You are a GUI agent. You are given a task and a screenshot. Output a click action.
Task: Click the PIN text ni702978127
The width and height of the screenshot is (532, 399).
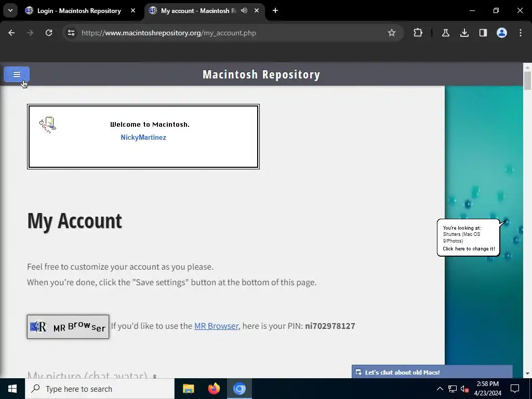click(330, 326)
